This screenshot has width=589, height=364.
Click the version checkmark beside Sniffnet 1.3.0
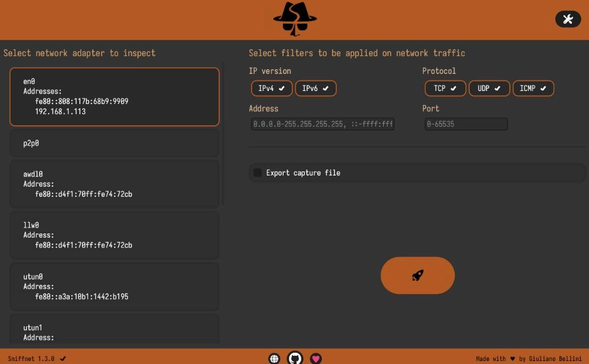click(x=63, y=359)
